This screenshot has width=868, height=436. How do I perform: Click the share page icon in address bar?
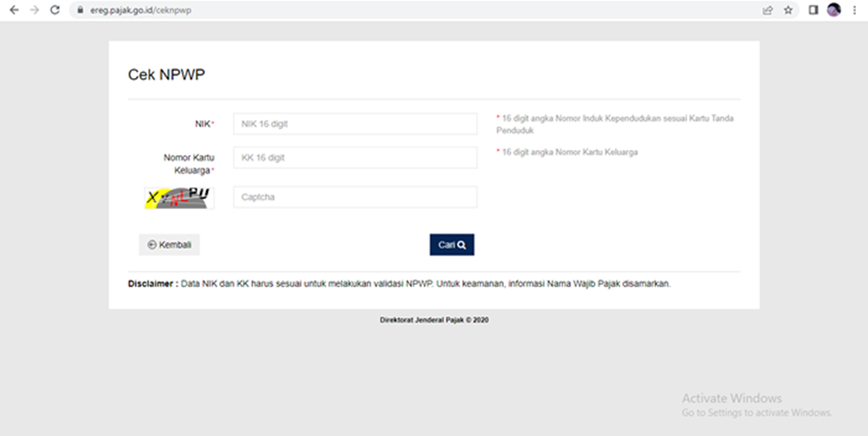coord(767,10)
